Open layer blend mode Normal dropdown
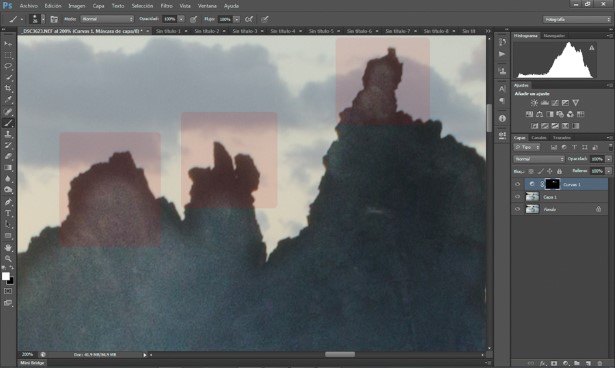The width and height of the screenshot is (615, 368). (x=539, y=159)
